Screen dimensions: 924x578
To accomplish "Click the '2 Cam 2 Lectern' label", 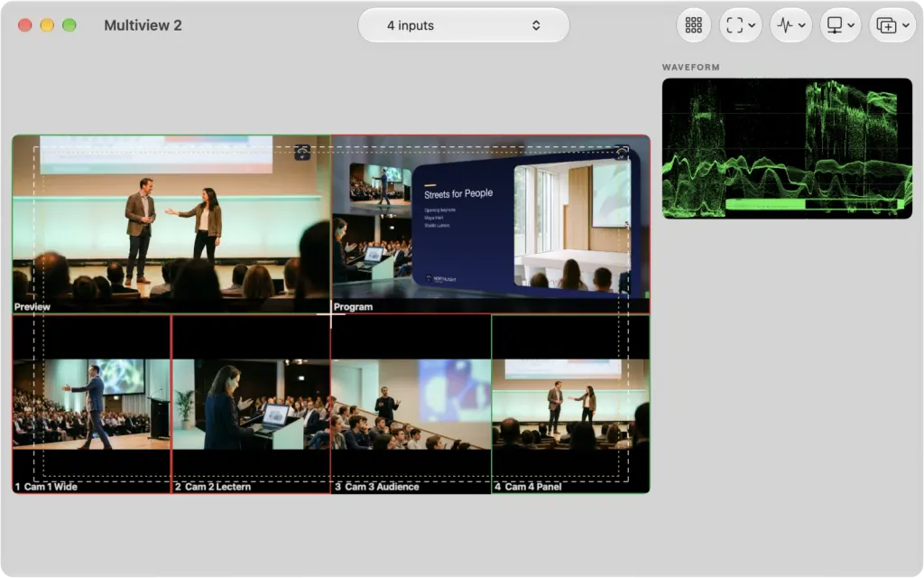I will pos(213,487).
